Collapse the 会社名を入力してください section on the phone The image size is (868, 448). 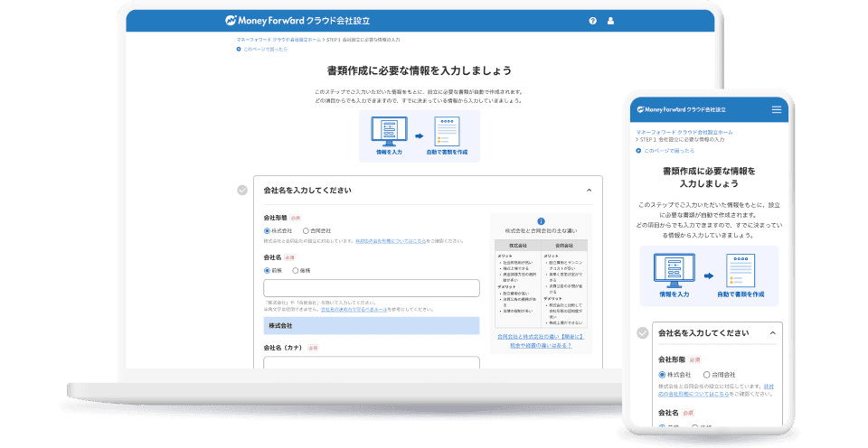pos(773,333)
